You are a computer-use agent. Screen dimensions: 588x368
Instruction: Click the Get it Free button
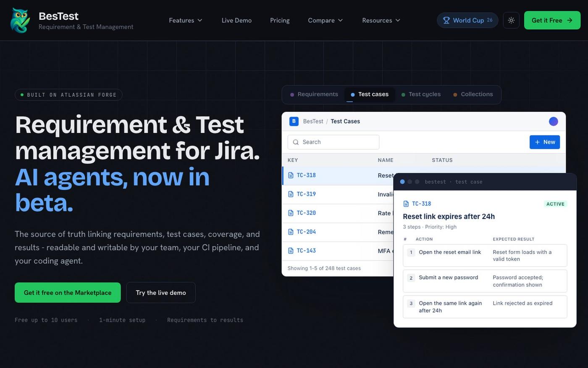(552, 20)
